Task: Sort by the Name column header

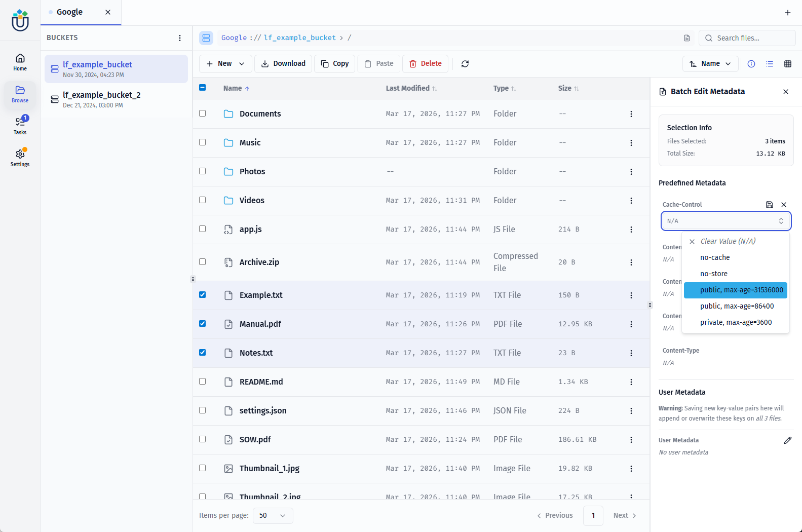Action: pyautogui.click(x=236, y=88)
